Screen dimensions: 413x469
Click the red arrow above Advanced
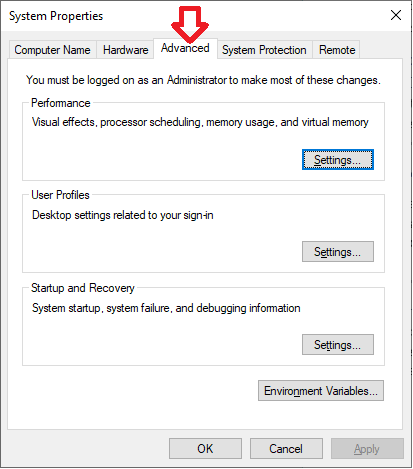click(x=190, y=24)
